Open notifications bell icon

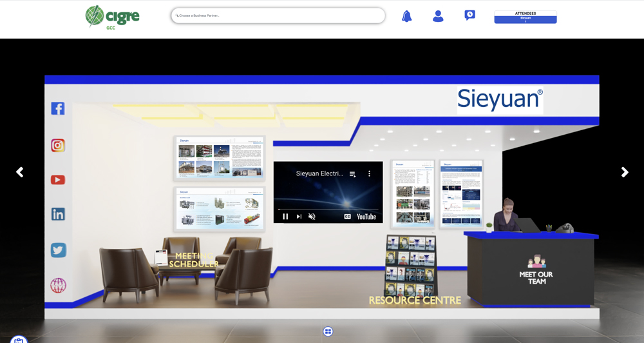tap(407, 16)
